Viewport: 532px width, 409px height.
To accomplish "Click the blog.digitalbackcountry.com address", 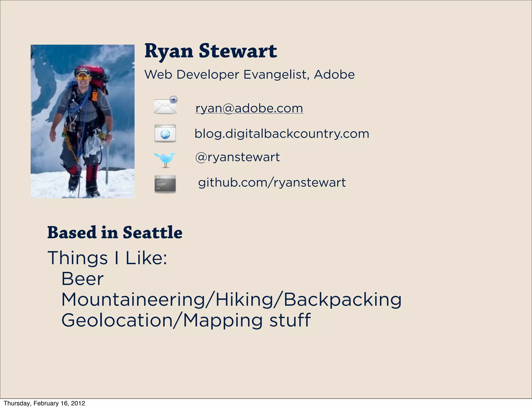I will pos(282,134).
